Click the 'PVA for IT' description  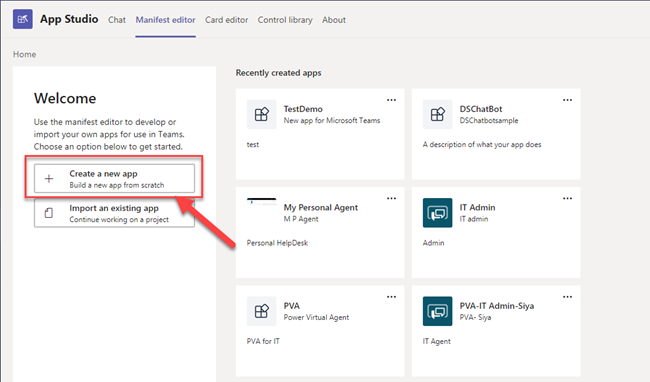tap(263, 341)
